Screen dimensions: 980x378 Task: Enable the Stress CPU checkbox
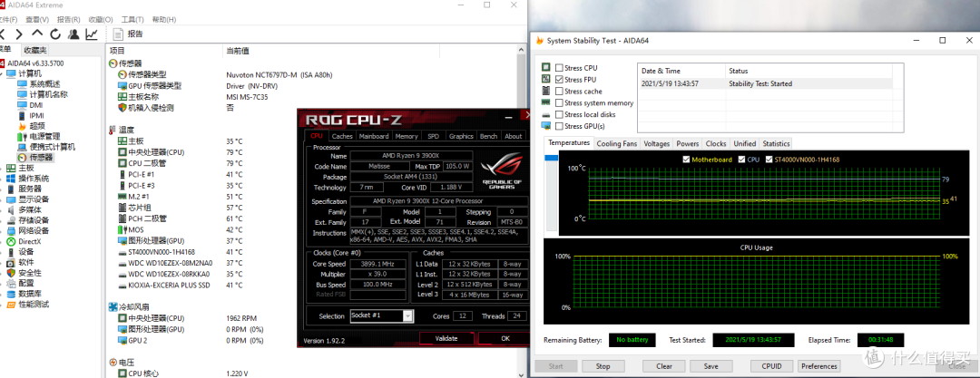(x=559, y=67)
